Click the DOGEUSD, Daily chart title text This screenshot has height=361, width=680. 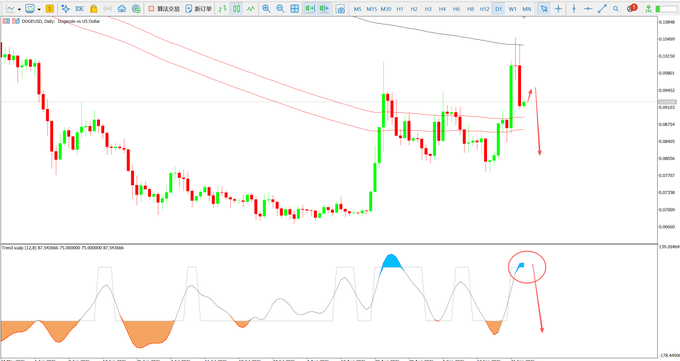61,21
